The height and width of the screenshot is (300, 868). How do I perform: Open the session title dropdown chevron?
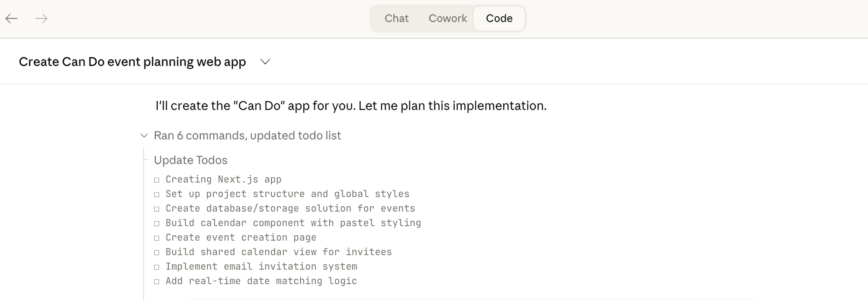click(x=265, y=62)
